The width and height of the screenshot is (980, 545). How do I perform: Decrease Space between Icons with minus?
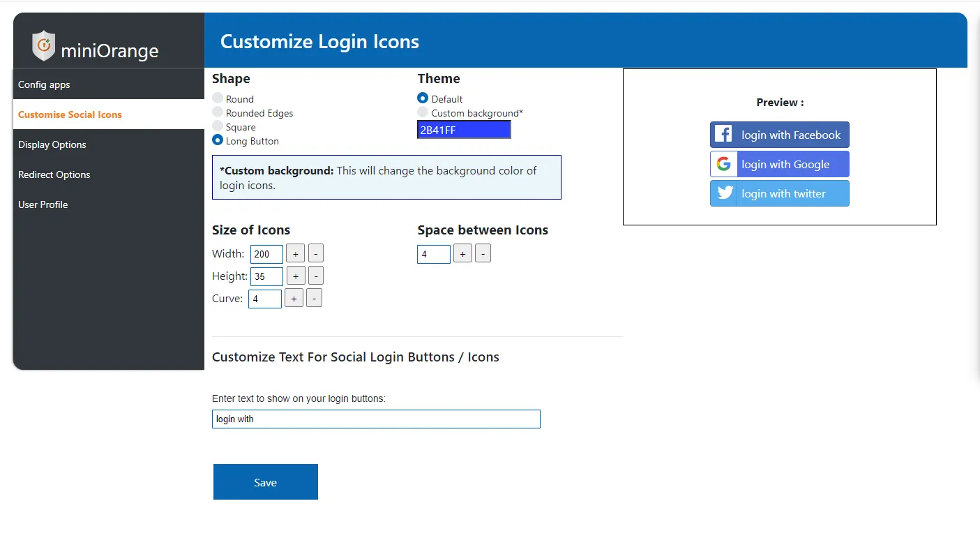(x=483, y=254)
